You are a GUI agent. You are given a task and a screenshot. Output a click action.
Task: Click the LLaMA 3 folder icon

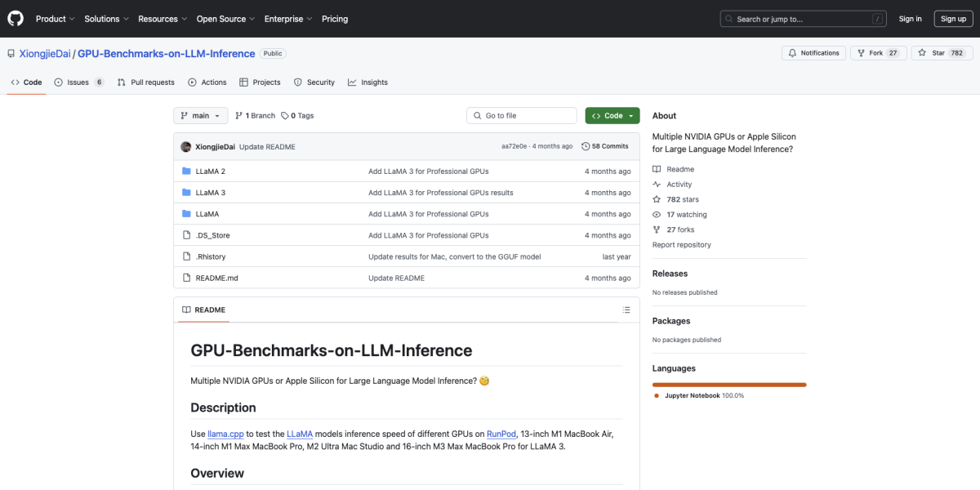coord(186,193)
